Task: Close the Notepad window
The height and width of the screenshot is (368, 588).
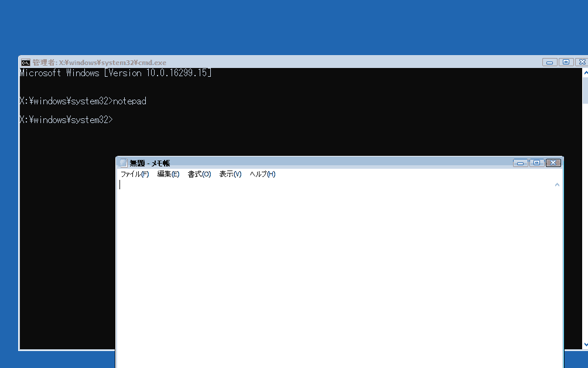Action: (x=553, y=163)
